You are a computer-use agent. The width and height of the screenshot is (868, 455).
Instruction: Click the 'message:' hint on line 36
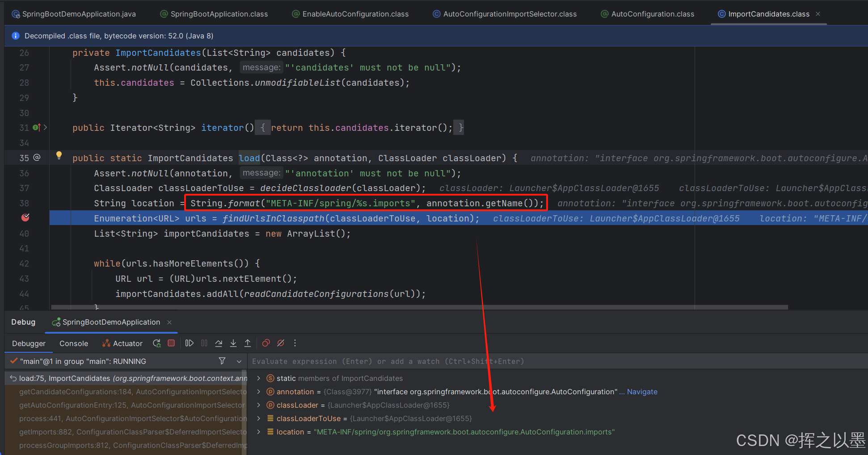tap(261, 173)
